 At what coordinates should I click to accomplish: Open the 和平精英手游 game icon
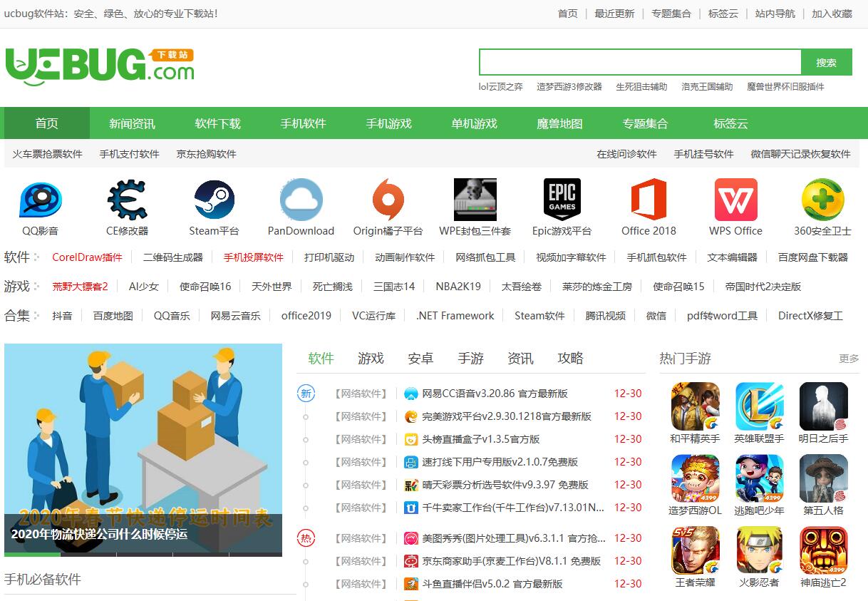[696, 406]
